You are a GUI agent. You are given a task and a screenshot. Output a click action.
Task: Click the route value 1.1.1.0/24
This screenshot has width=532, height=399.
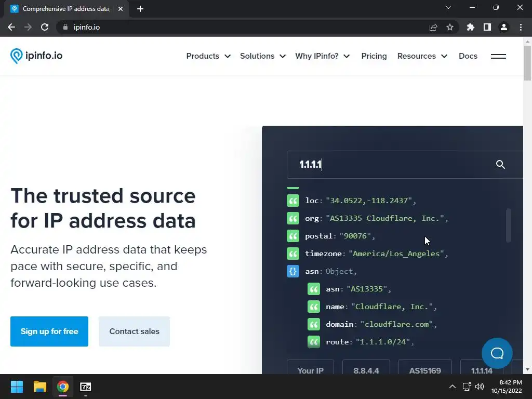pyautogui.click(x=383, y=342)
